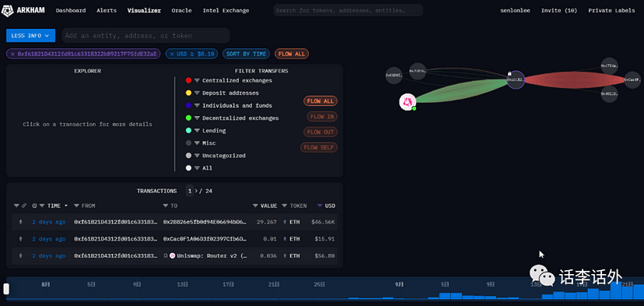Open Uniswap: Router v2 recipient
Image resolution: width=644 pixels, height=306 pixels.
212,256
